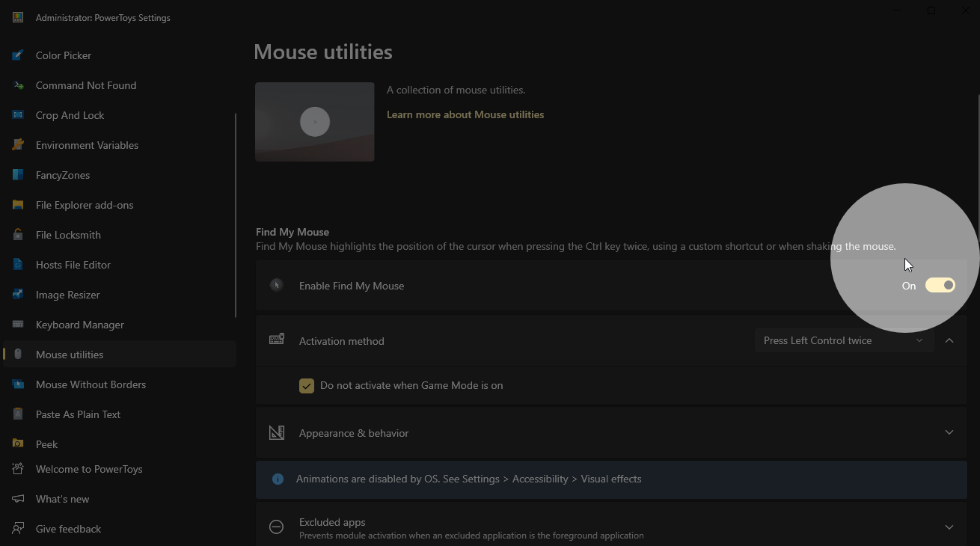Click the Find My Mouse heading
Viewport: 980px width, 546px height.
293,232
